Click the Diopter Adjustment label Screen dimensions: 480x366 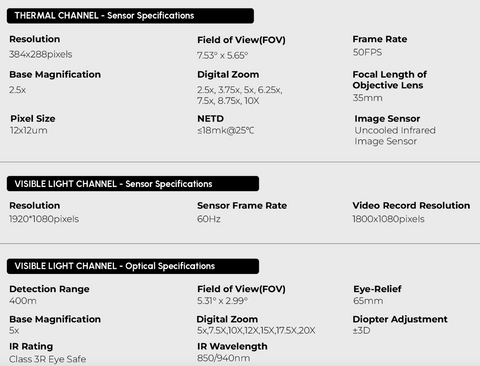point(400,319)
